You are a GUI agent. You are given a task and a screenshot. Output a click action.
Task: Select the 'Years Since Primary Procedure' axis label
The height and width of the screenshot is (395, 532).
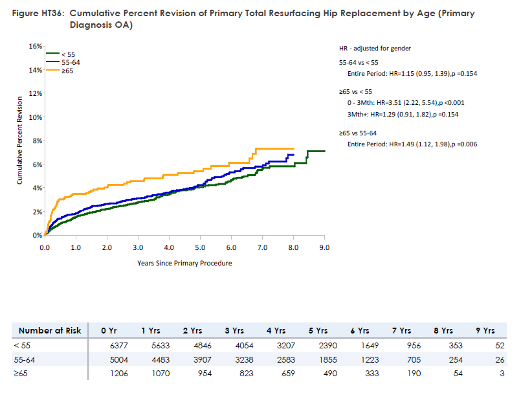click(x=184, y=263)
